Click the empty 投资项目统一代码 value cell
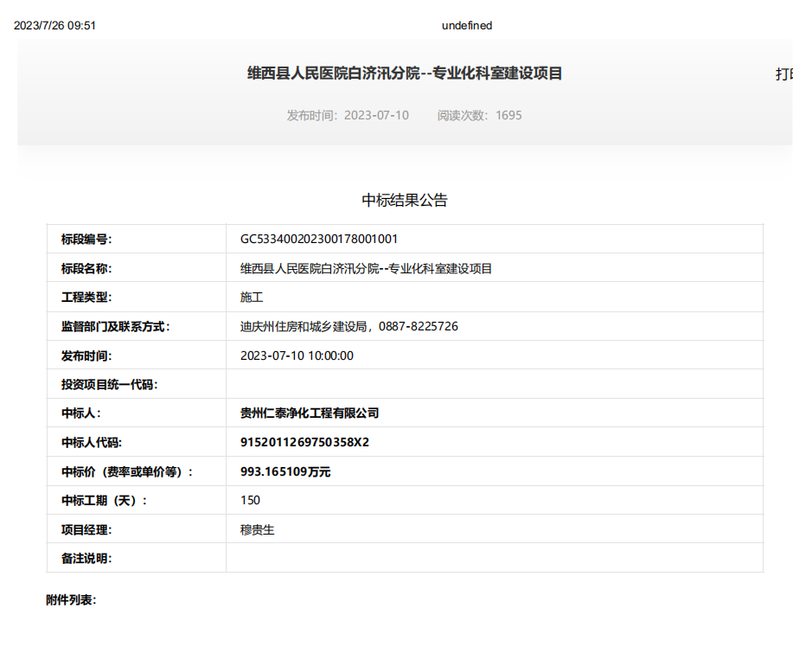Viewport: 812px width, 647px height. pyautogui.click(x=494, y=385)
